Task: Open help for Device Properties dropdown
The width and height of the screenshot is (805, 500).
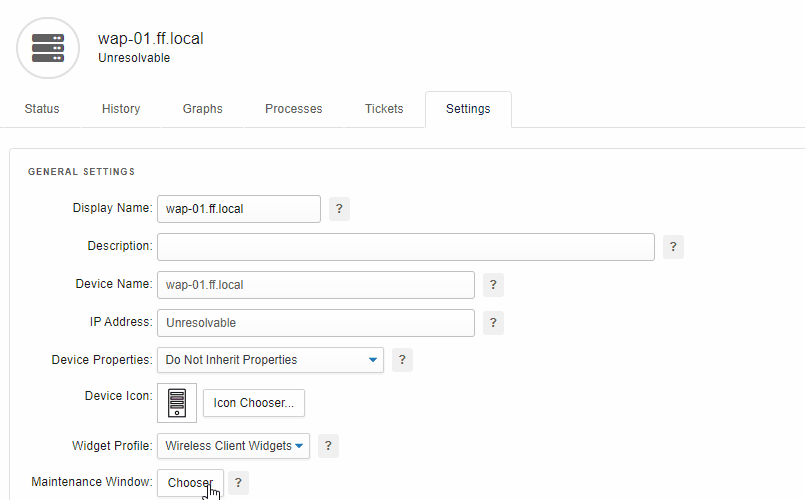Action: click(x=402, y=360)
